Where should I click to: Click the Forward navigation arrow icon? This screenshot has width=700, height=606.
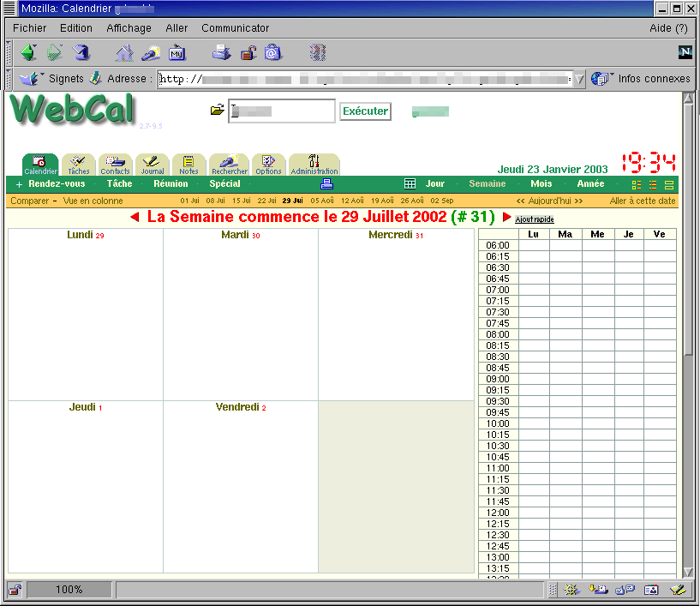click(x=55, y=52)
